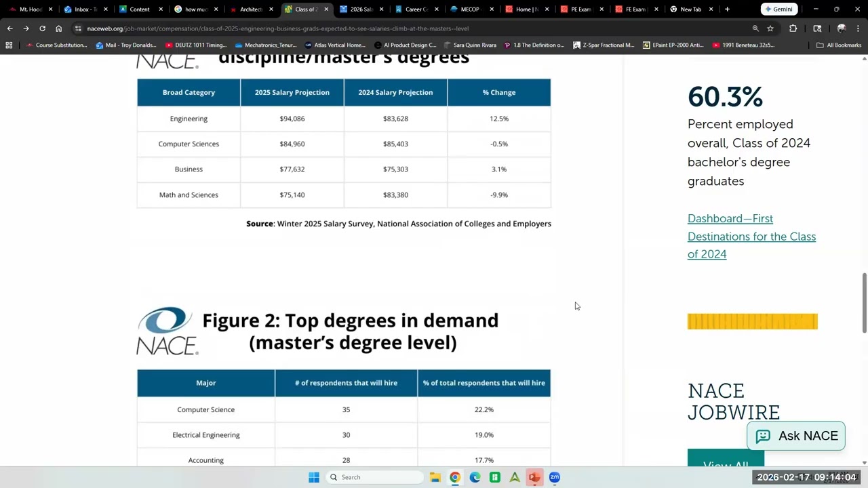View site information for naceweb.org

[x=78, y=28]
